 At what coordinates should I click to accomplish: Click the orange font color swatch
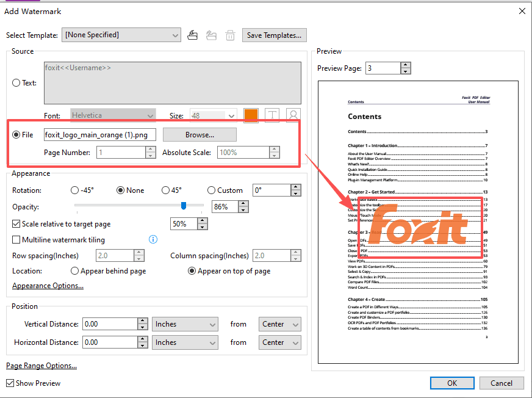point(251,115)
